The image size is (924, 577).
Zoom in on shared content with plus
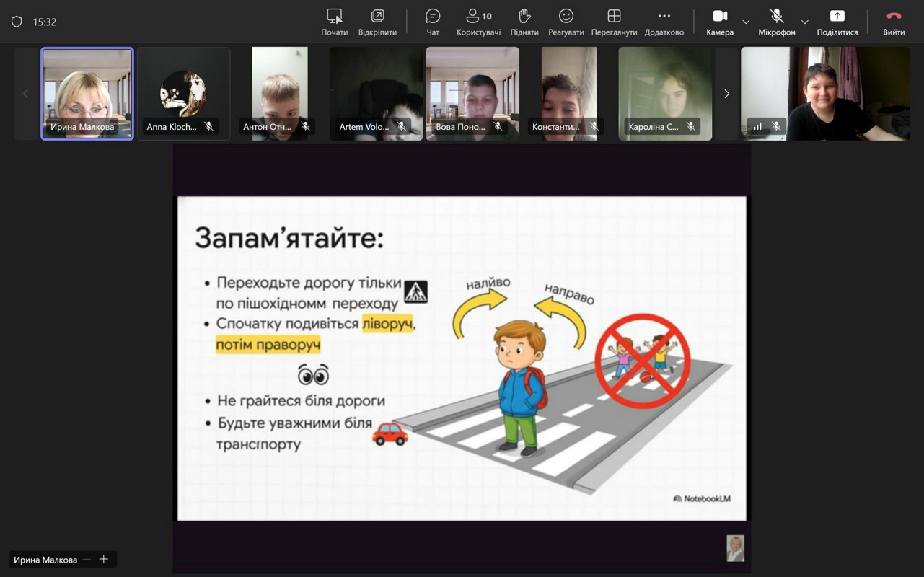[x=104, y=560]
